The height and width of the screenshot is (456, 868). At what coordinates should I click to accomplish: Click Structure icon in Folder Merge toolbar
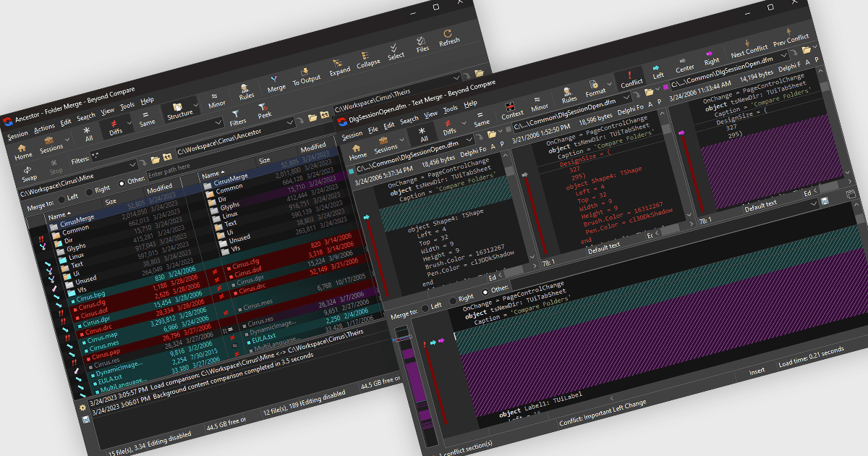178,106
